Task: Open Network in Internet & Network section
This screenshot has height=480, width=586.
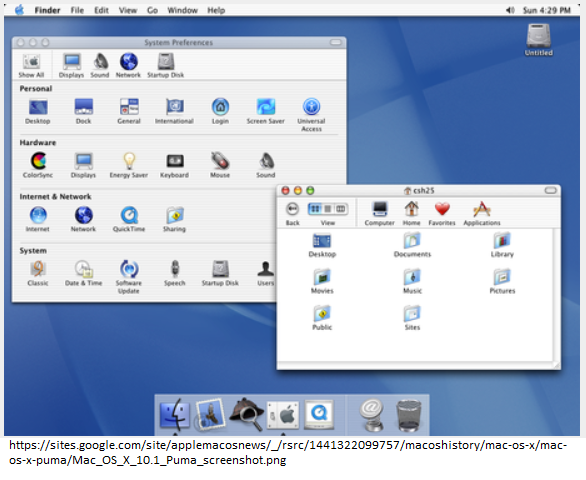Action: [x=83, y=219]
